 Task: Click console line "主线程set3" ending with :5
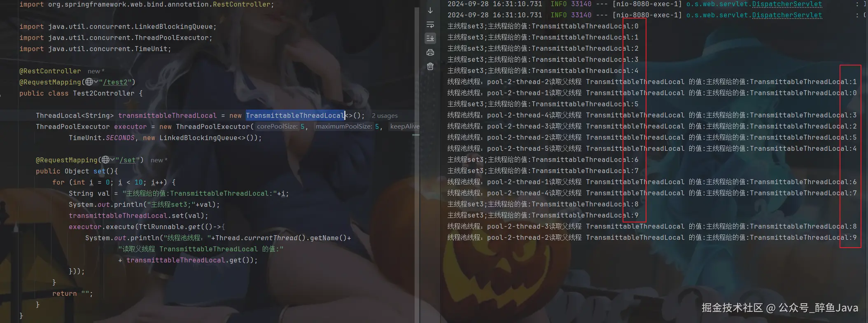tap(543, 104)
